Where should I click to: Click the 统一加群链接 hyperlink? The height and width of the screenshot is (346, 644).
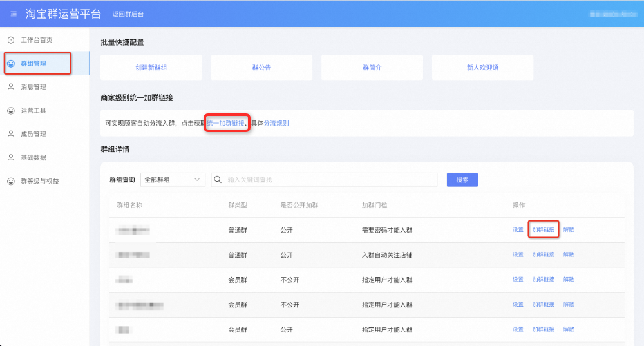tap(226, 123)
